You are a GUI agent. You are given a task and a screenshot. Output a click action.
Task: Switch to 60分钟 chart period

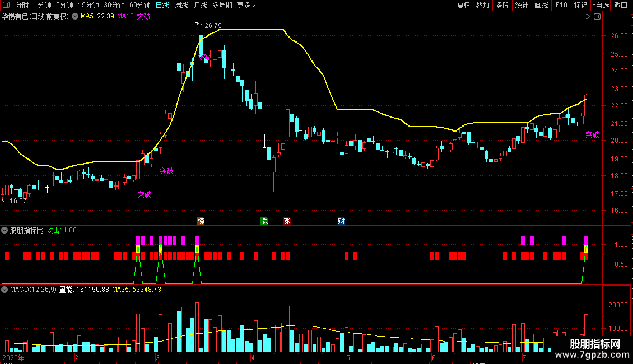[x=140, y=5]
